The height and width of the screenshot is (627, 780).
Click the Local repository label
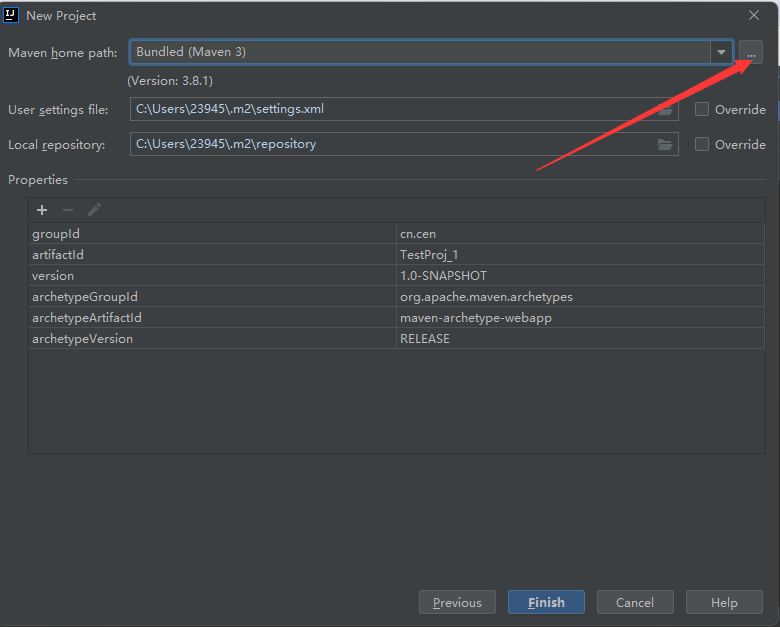coord(57,145)
